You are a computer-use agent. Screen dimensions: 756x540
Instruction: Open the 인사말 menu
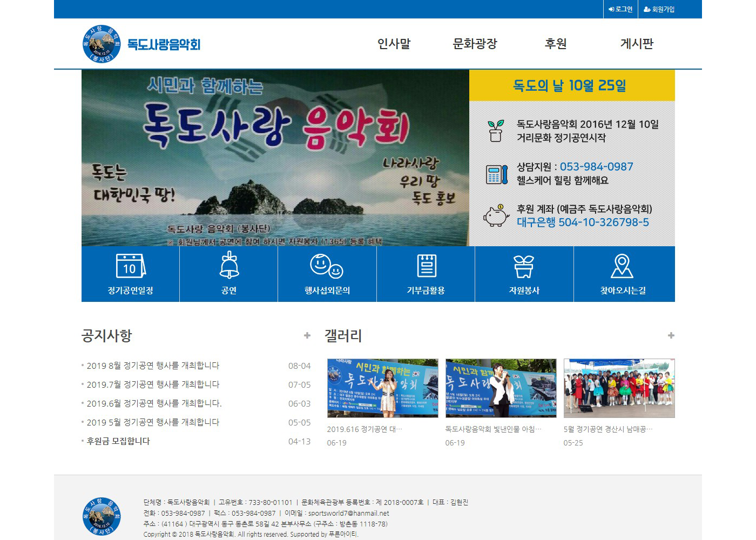pyautogui.click(x=394, y=44)
